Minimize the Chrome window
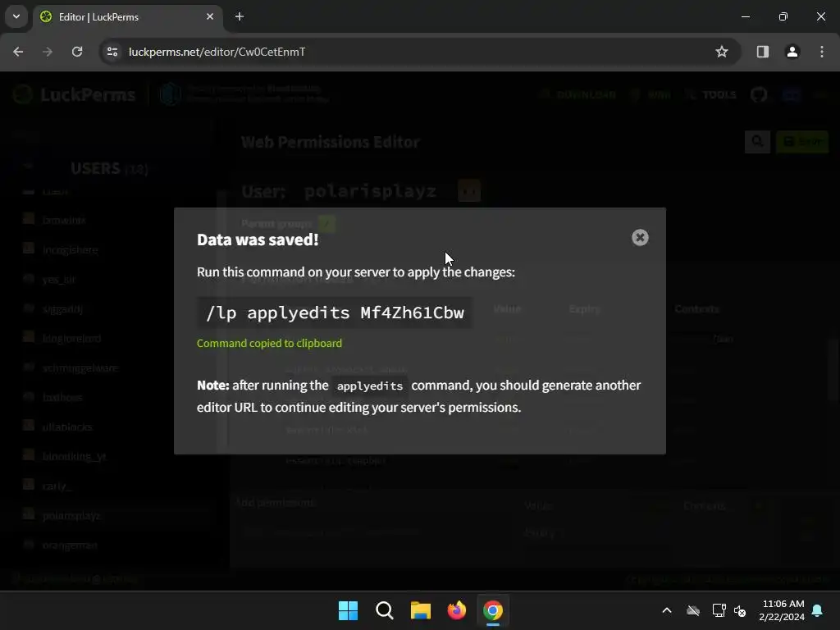The image size is (840, 630). tap(745, 16)
